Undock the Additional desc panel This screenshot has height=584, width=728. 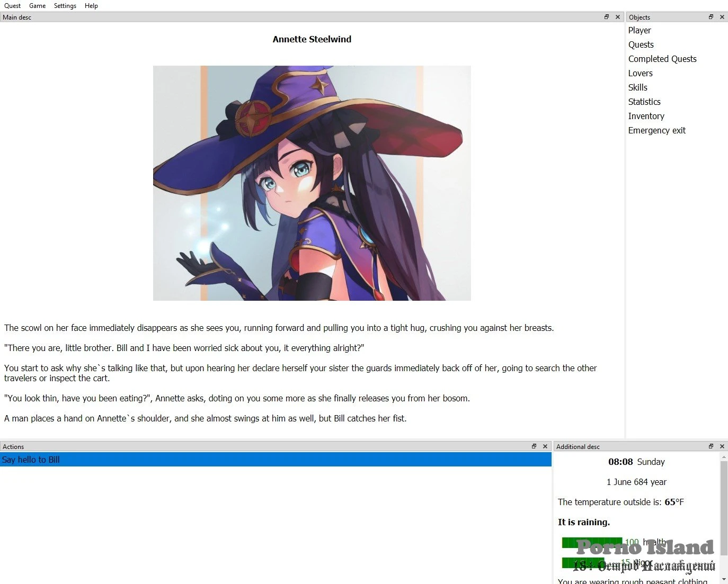711,446
